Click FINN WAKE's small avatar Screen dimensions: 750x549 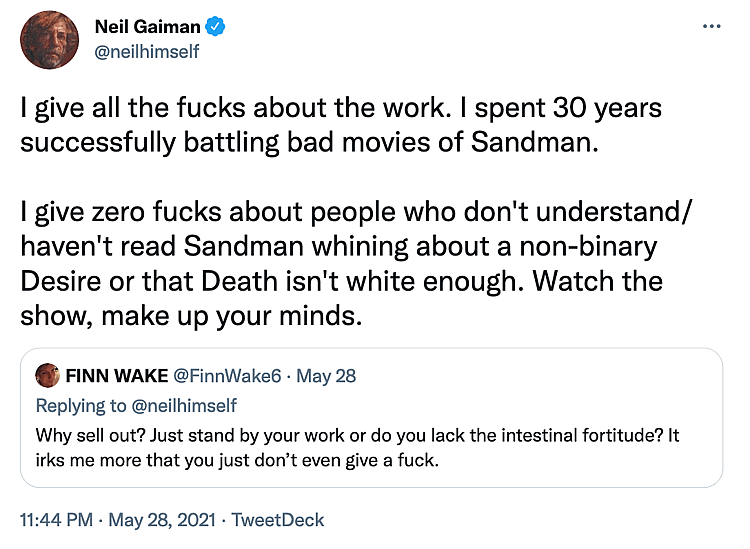[48, 377]
